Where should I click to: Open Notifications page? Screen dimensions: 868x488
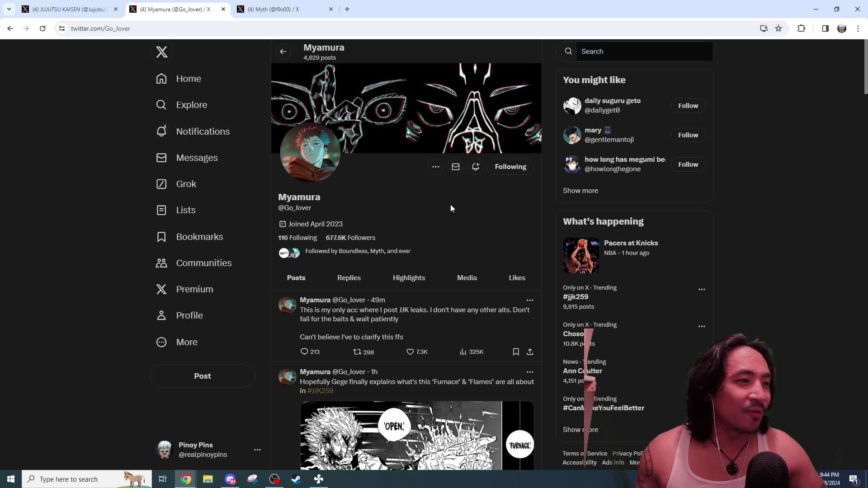coord(193,131)
